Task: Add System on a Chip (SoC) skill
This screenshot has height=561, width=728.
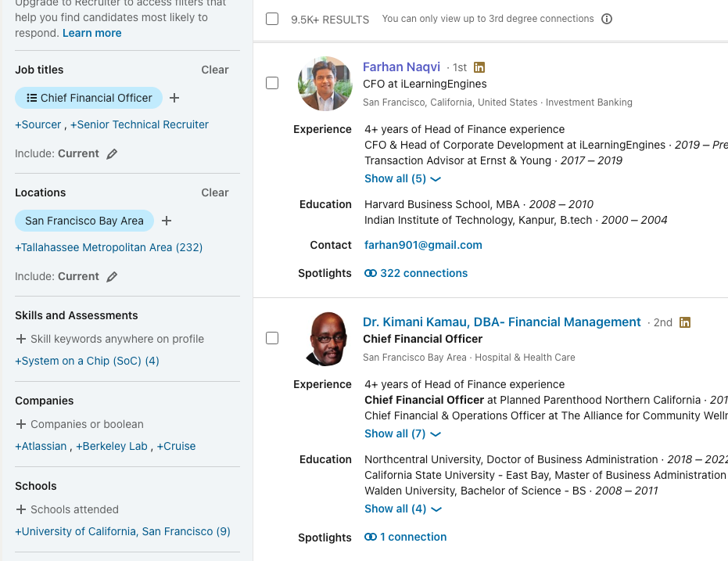Action: tap(87, 361)
